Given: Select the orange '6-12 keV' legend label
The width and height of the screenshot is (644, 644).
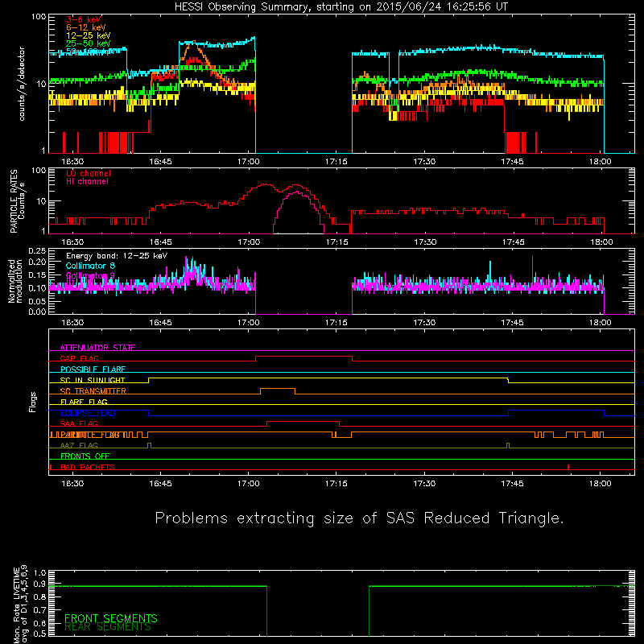Looking at the screenshot, I should point(86,27).
